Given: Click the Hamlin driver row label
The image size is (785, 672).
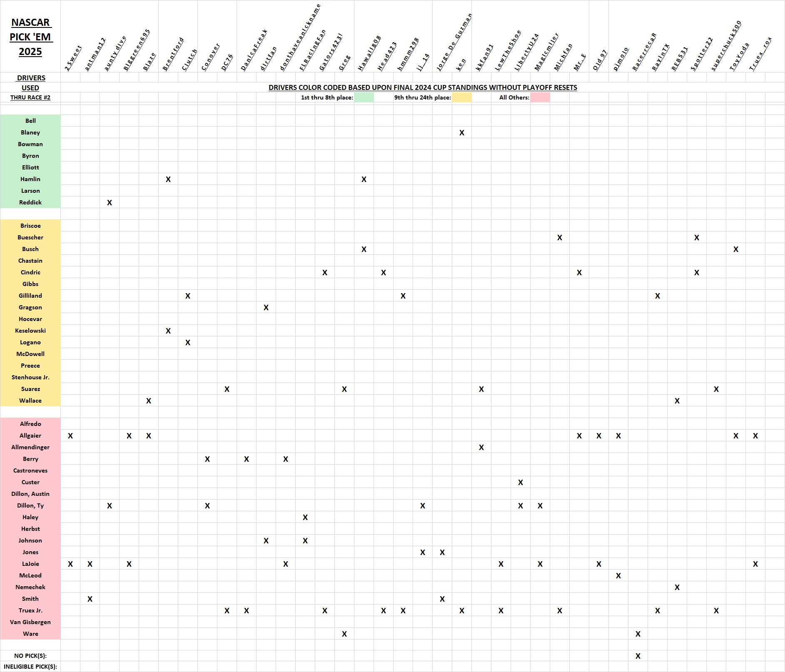Looking at the screenshot, I should [30, 179].
